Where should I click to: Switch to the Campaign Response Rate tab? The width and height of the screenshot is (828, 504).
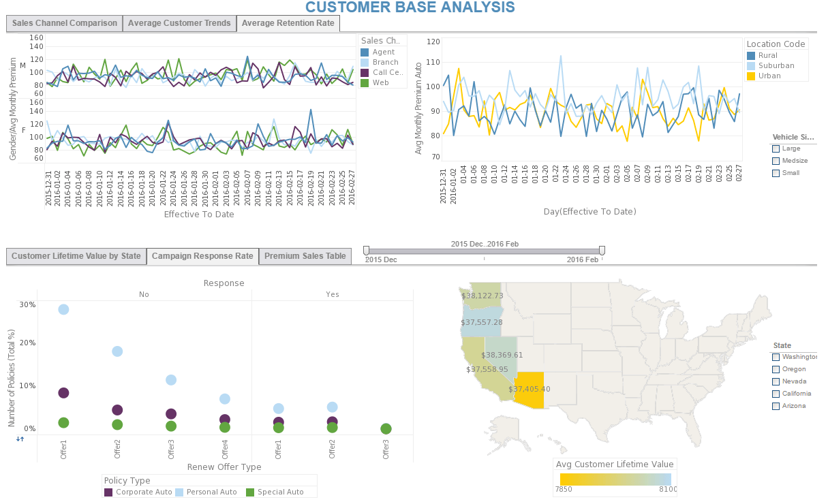pos(202,257)
